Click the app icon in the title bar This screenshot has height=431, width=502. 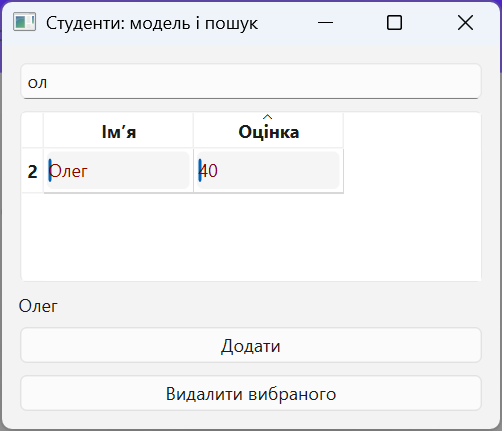coord(24,22)
